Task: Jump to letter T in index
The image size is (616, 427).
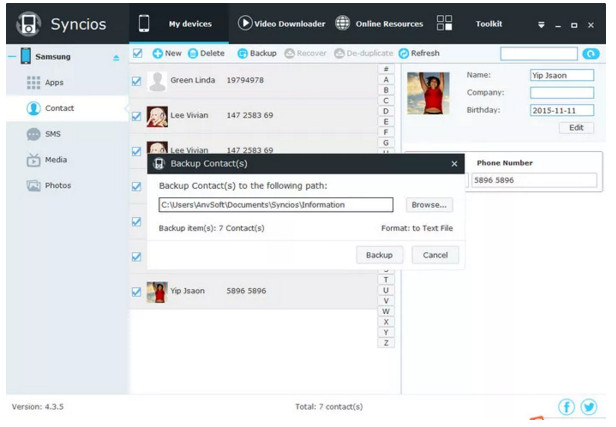Action: [386, 280]
